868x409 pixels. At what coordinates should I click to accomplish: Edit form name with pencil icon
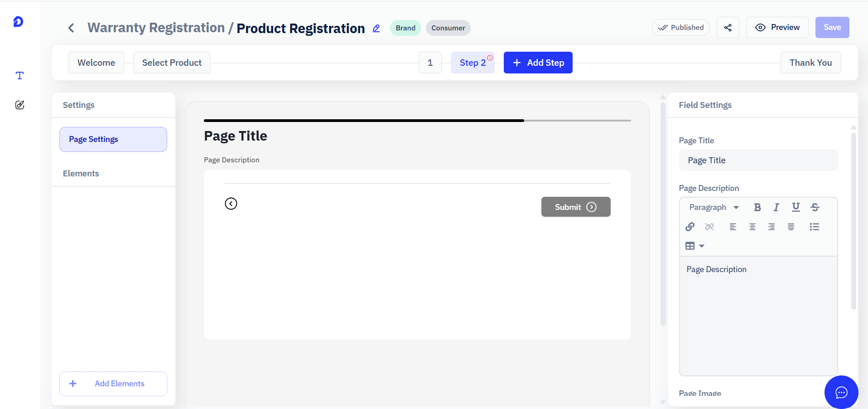(376, 28)
